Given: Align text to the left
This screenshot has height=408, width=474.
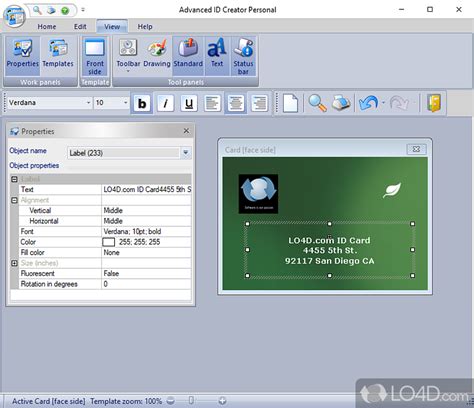Looking at the screenshot, I should pyautogui.click(x=213, y=103).
